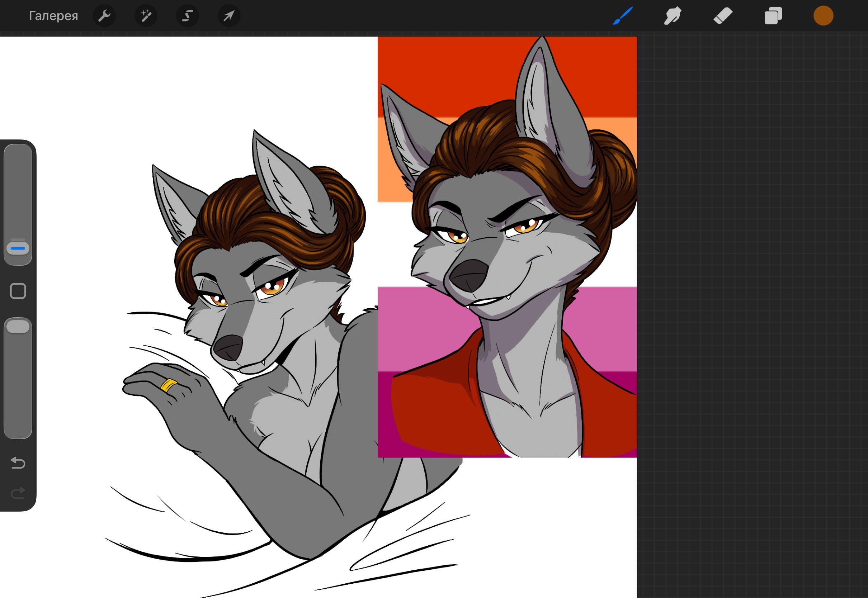Select the Brush paint tool

point(623,16)
